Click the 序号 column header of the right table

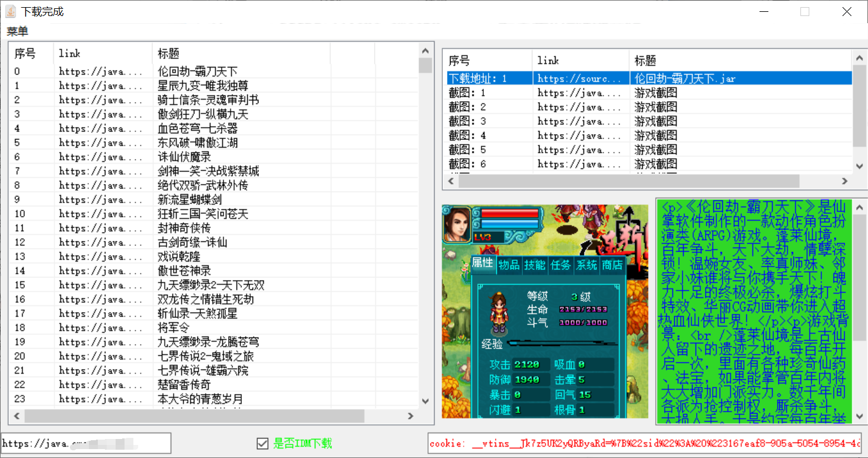[x=487, y=61]
